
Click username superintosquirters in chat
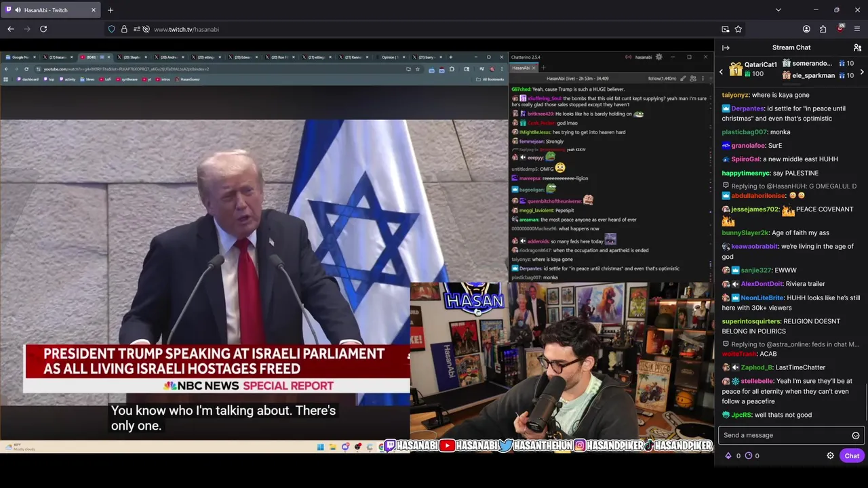pyautogui.click(x=751, y=321)
